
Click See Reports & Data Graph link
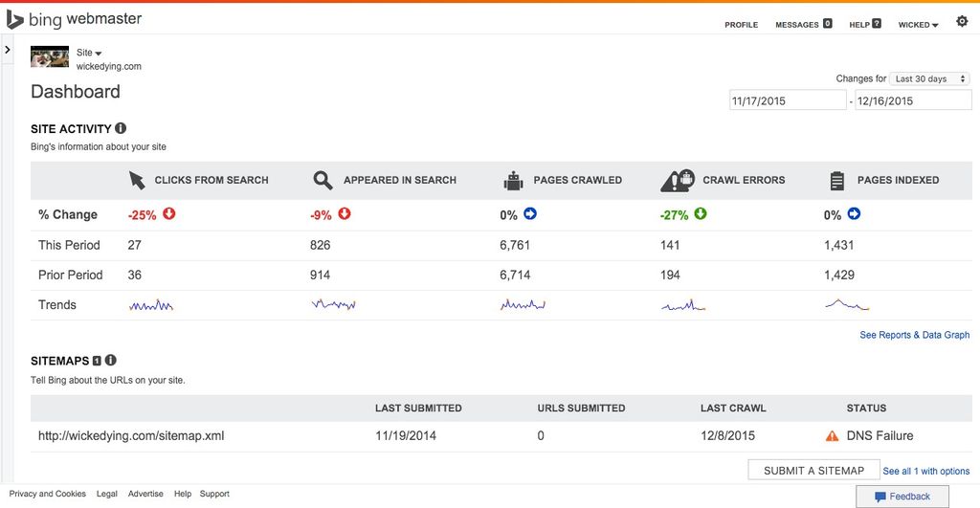[x=914, y=335]
